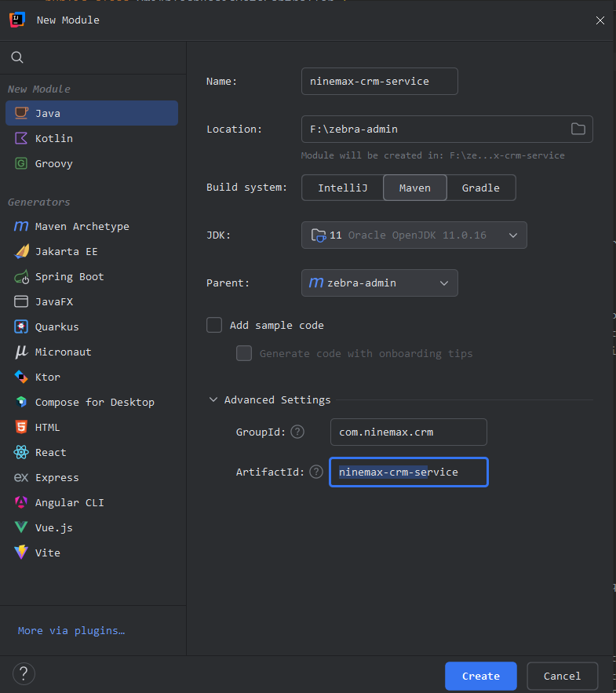Select Compose for Desktop generator icon
616x693 pixels.
coord(21,402)
